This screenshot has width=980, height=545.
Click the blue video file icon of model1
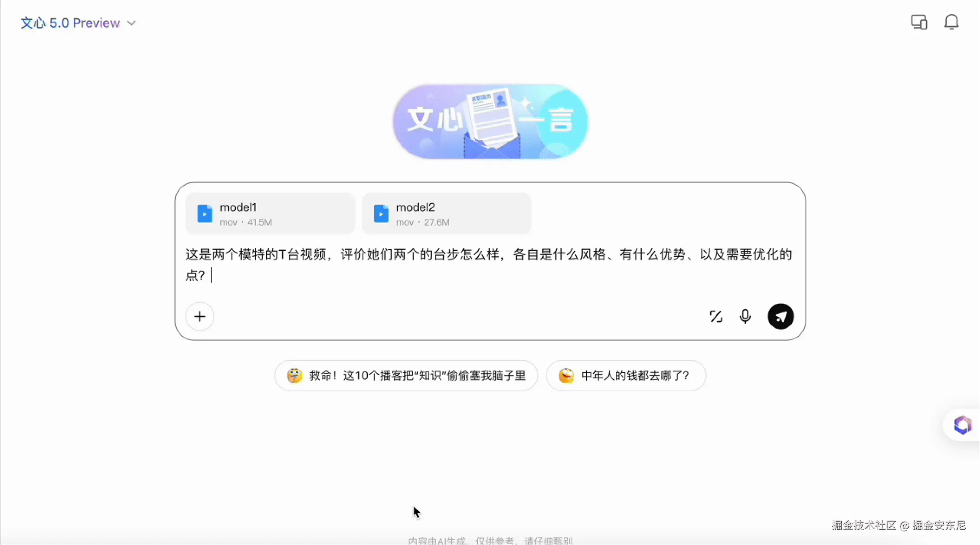[x=205, y=214]
